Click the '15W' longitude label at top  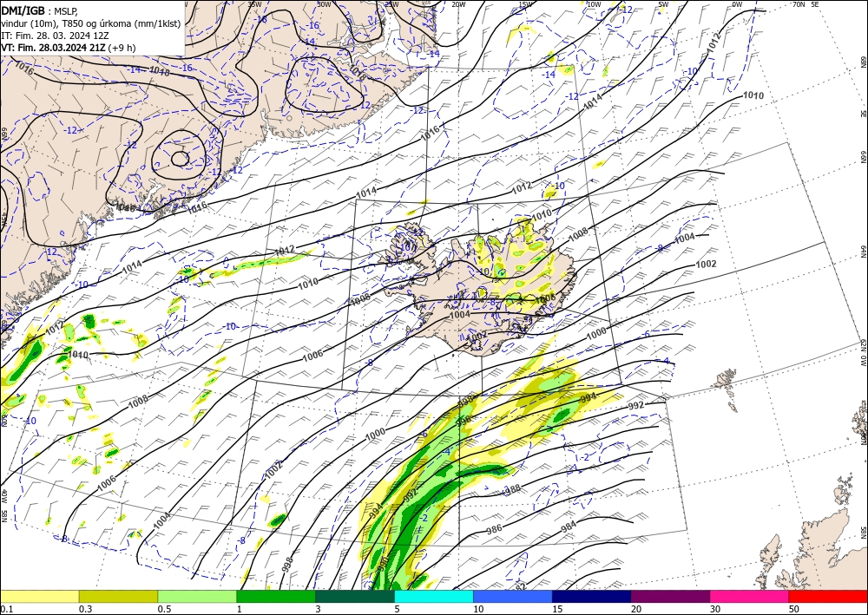tap(525, 4)
